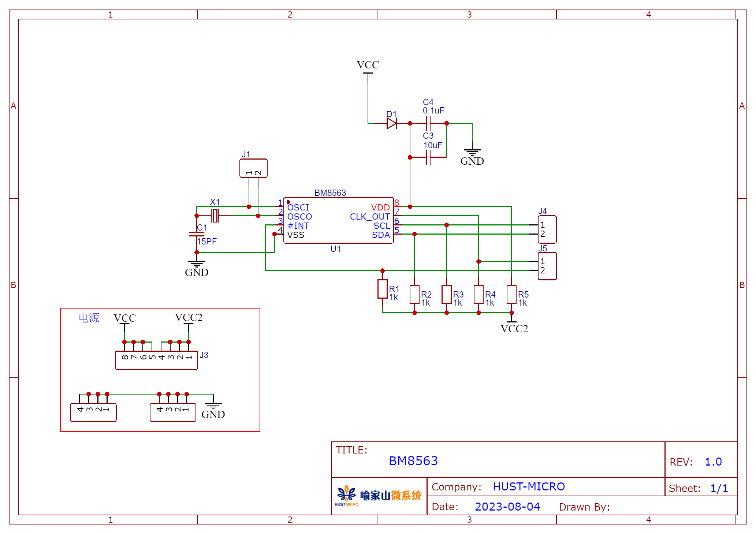Select the J4 connector symbol
The width and height of the screenshot is (756, 534).
click(x=547, y=229)
